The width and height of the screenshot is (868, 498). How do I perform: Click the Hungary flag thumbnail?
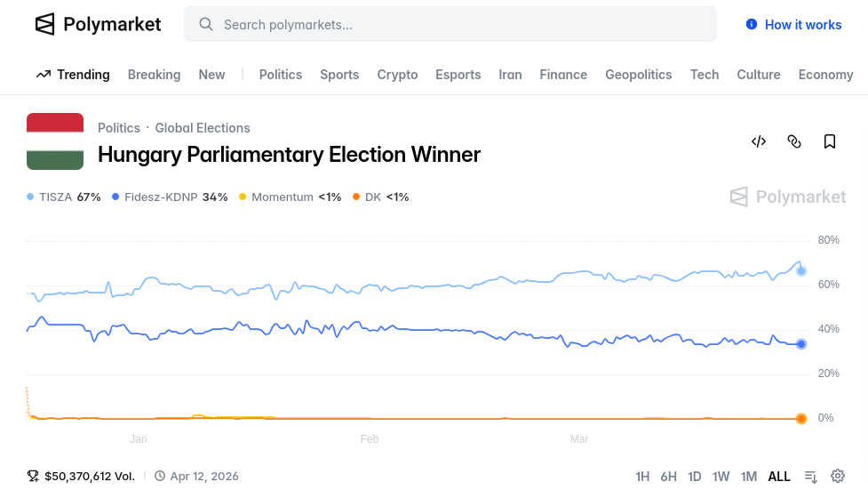point(55,141)
